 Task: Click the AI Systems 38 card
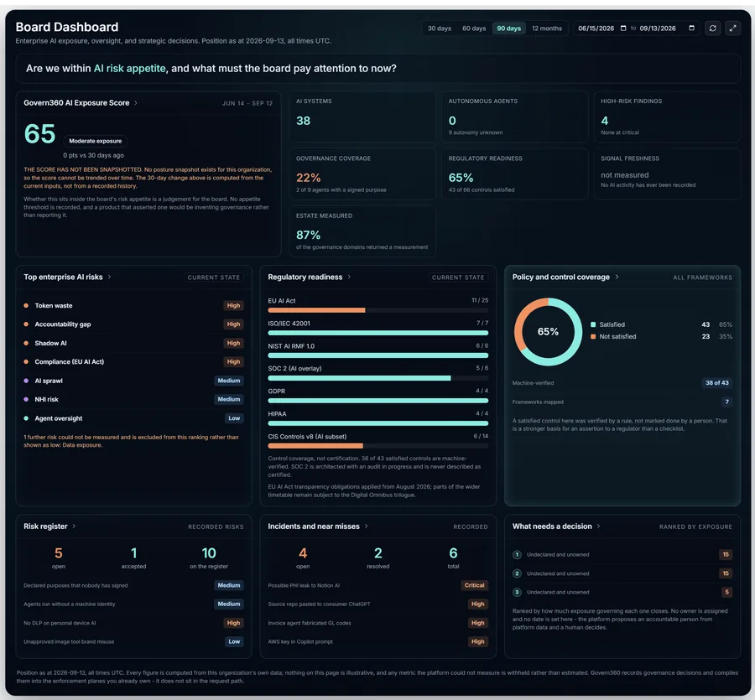click(x=362, y=117)
